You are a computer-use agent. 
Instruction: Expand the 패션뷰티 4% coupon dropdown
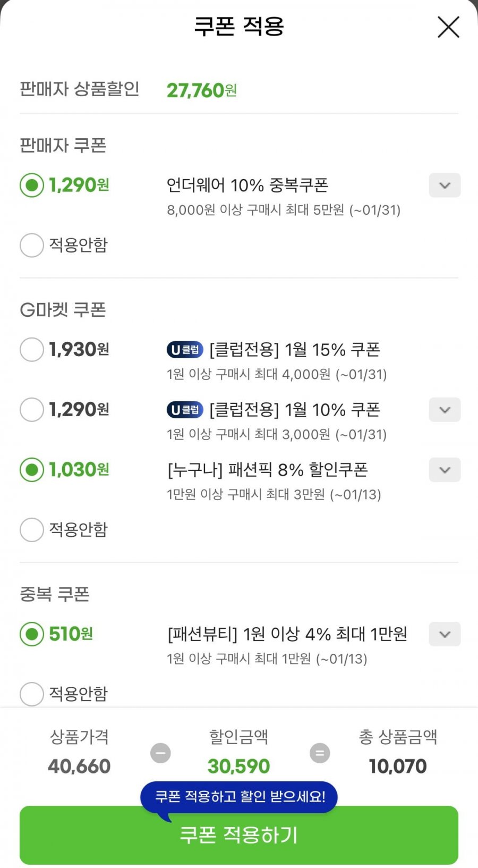[445, 634]
